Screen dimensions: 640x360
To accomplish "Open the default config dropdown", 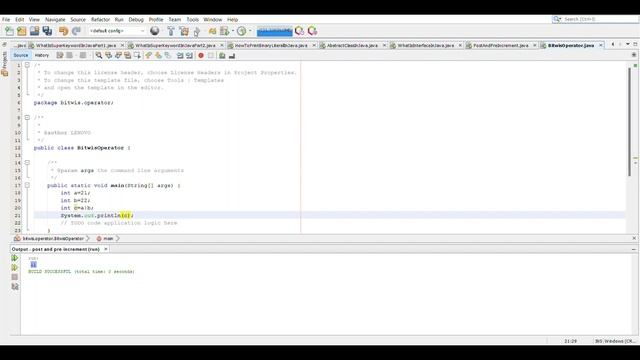I will tap(117, 31).
